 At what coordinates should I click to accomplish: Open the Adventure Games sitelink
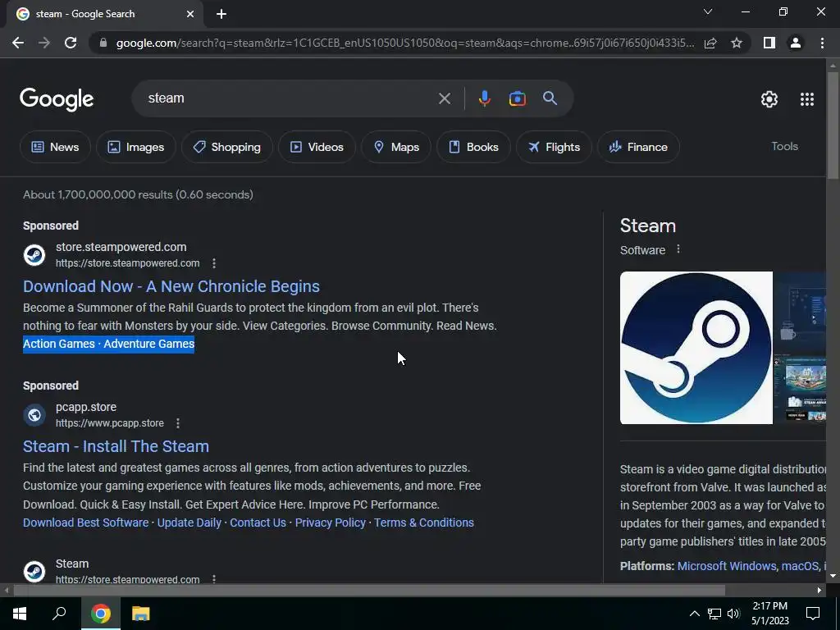click(x=149, y=344)
